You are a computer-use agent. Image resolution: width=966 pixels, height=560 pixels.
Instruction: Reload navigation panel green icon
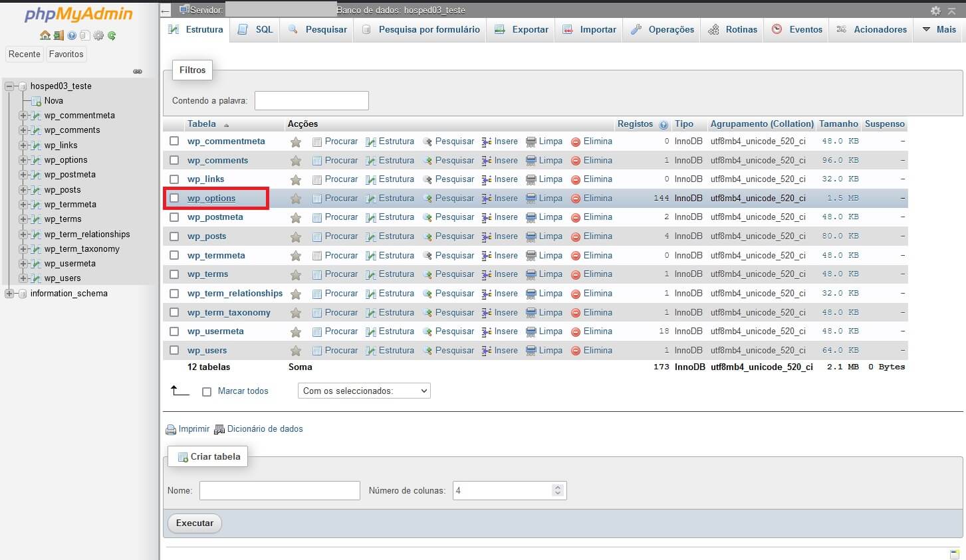click(x=112, y=35)
